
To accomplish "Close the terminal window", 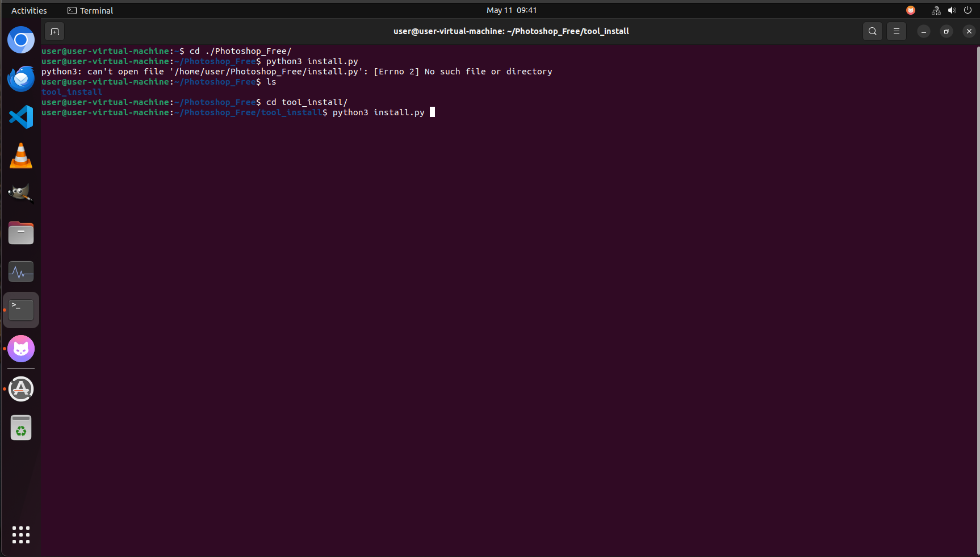I will [969, 31].
